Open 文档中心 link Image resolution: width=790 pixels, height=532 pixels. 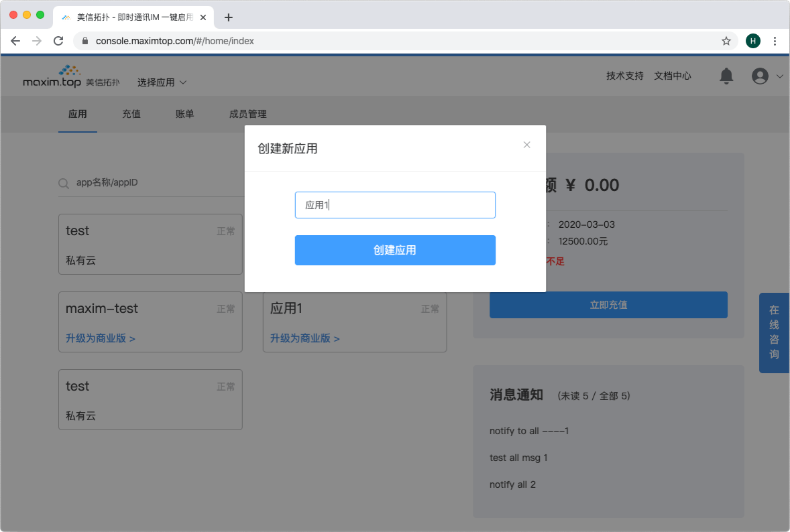point(673,76)
